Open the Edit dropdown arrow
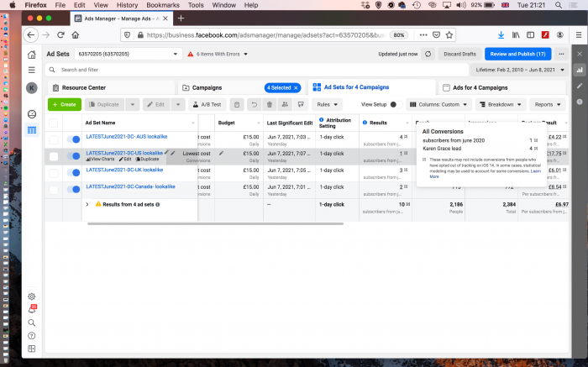588x367 pixels. 178,105
